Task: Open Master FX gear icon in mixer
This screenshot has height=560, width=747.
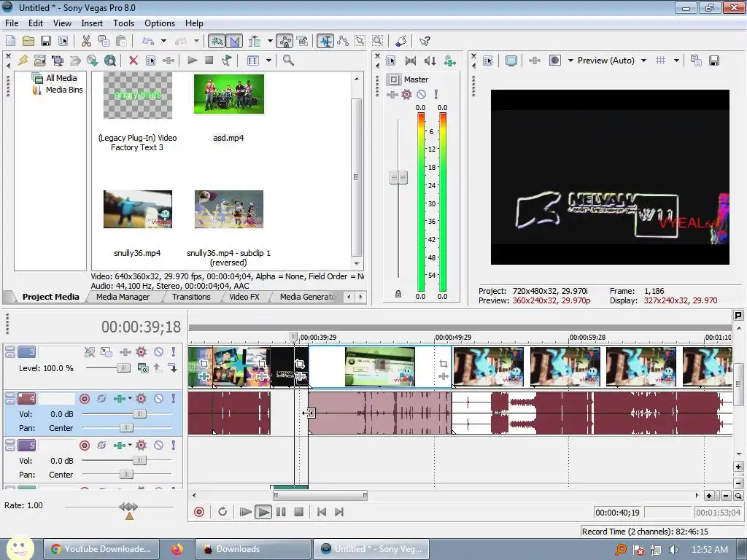Action: coord(406,94)
